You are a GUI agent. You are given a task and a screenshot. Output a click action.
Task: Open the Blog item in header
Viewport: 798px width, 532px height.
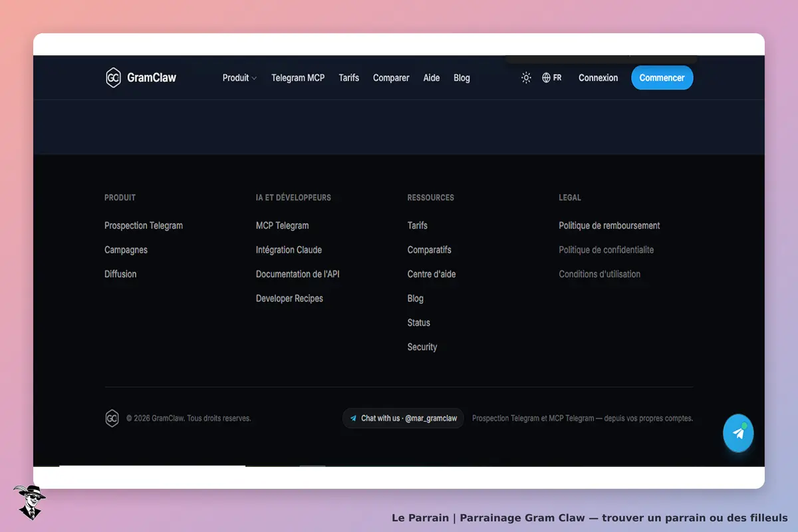[462, 78]
